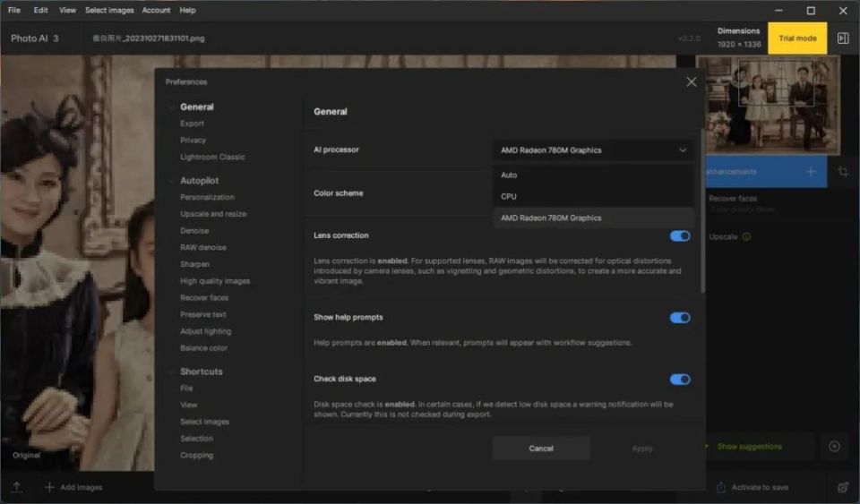Open the Select images menu
This screenshot has width=860, height=504.
109,10
